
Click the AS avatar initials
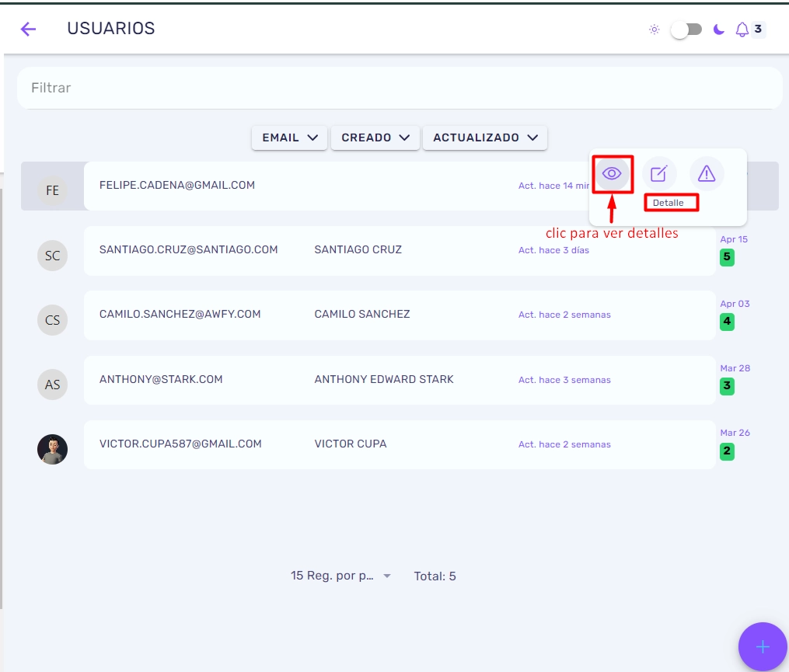(x=52, y=385)
